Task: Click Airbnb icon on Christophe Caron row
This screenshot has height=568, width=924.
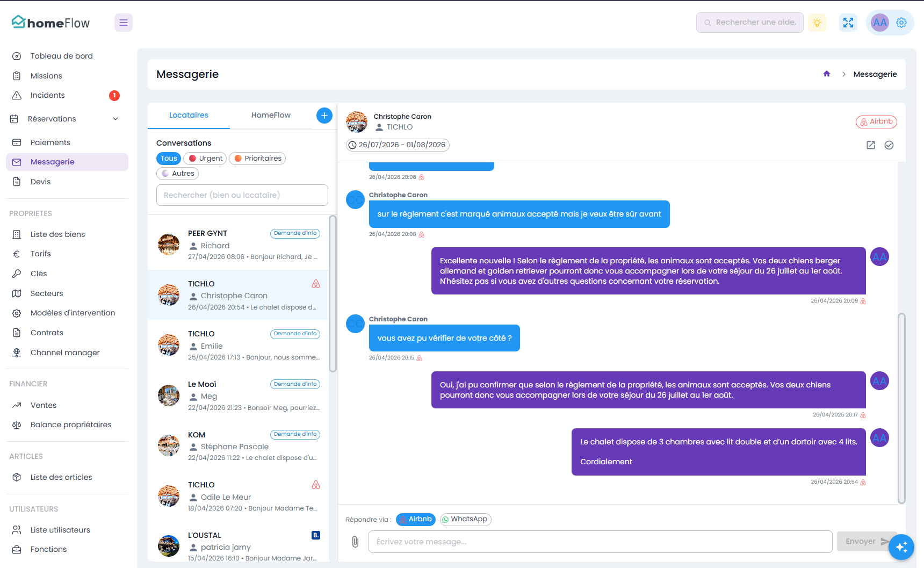Action: coord(316,284)
